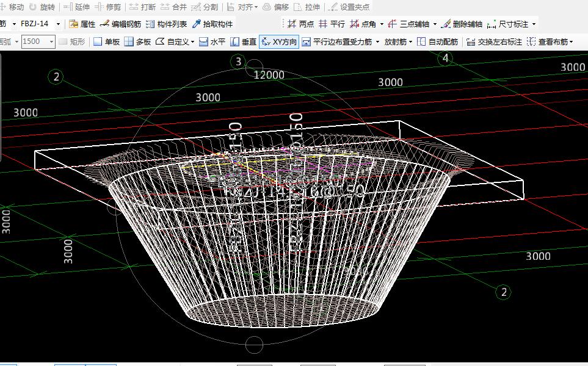This screenshot has width=588, height=366.
Task: Open 属性 properties panel
Action: click(x=82, y=24)
